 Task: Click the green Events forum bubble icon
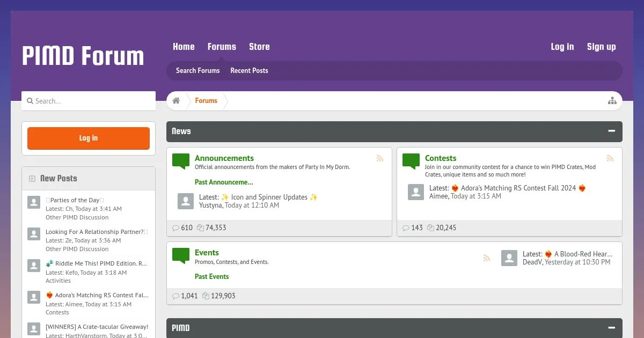[x=181, y=256]
